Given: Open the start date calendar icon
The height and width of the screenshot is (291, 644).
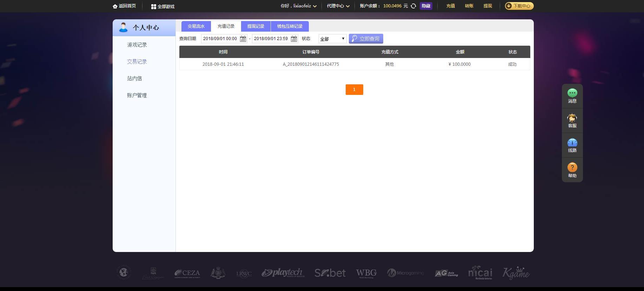Looking at the screenshot, I should click(243, 39).
